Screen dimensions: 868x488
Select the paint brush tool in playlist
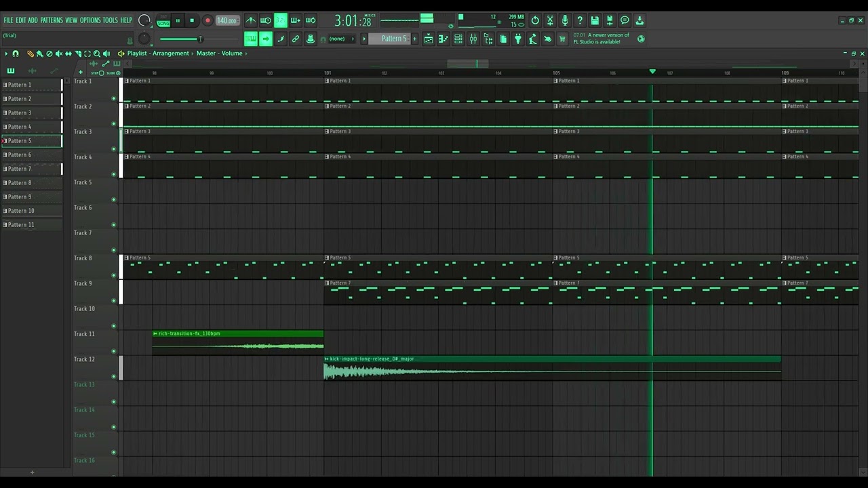[39, 54]
